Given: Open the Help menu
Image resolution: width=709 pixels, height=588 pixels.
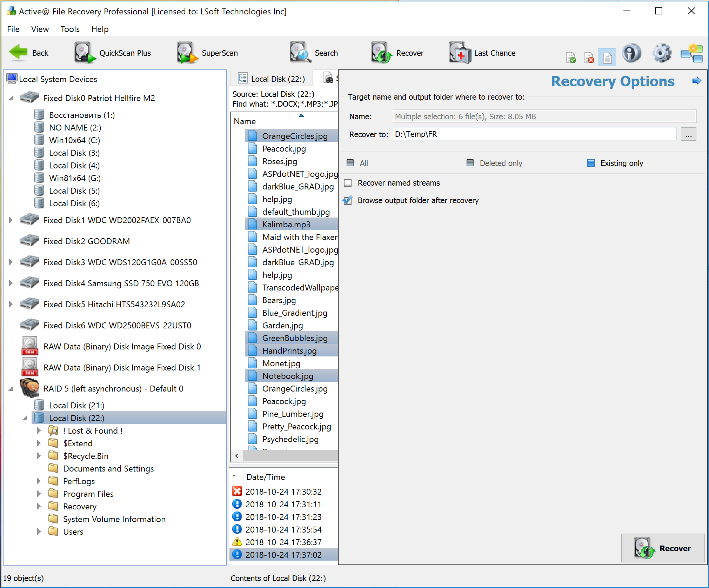Looking at the screenshot, I should [x=100, y=29].
